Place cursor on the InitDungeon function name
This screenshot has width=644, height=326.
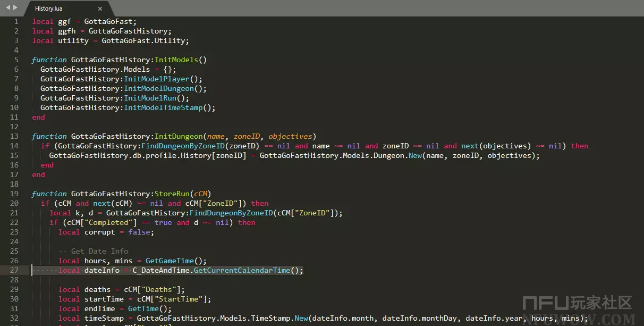tap(178, 136)
